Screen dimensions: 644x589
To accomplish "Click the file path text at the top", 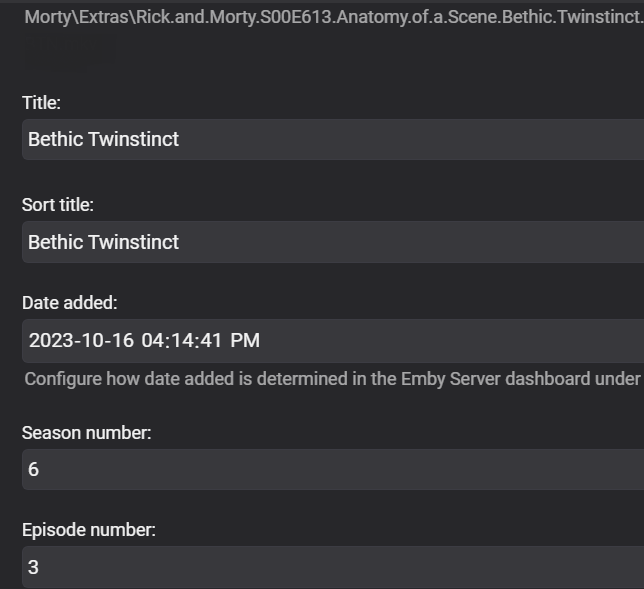I will 330,17.
